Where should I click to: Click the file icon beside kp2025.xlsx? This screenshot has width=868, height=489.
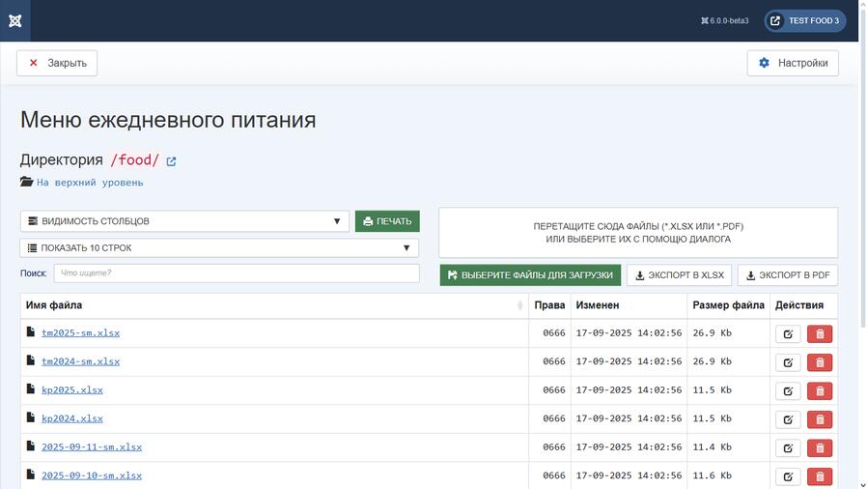coord(31,388)
